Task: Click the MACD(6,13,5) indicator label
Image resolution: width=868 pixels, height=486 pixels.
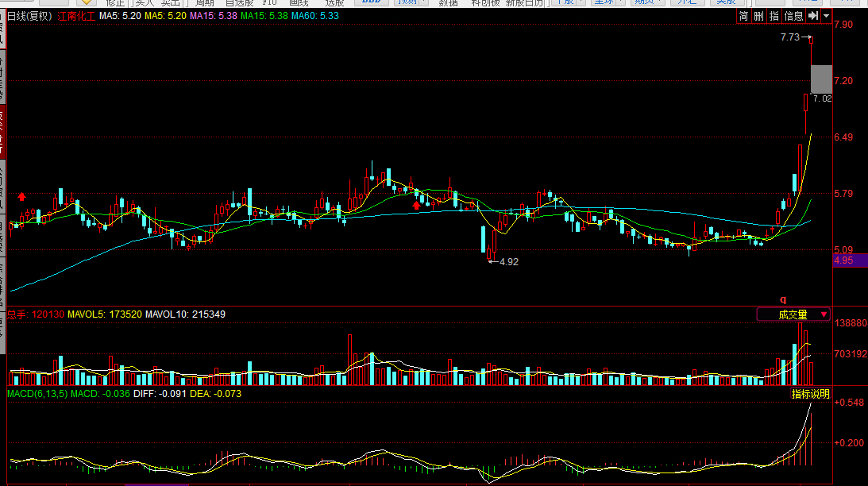Action: pyautogui.click(x=37, y=394)
